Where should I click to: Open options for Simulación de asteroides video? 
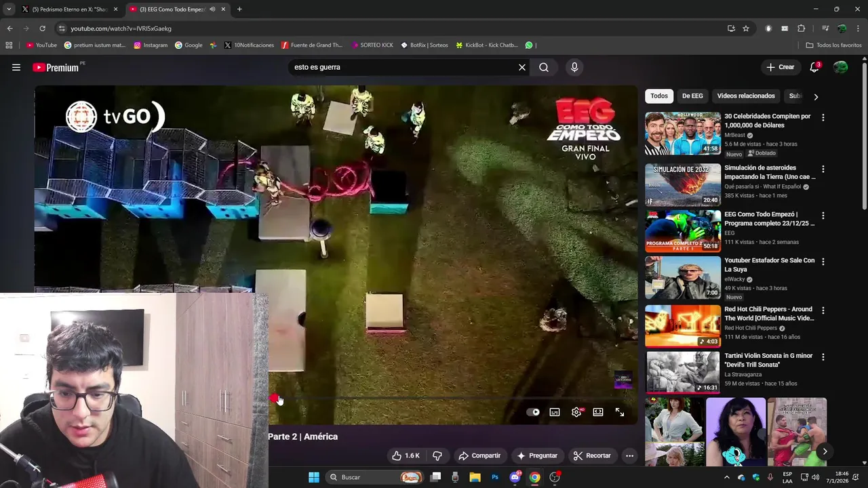click(823, 169)
